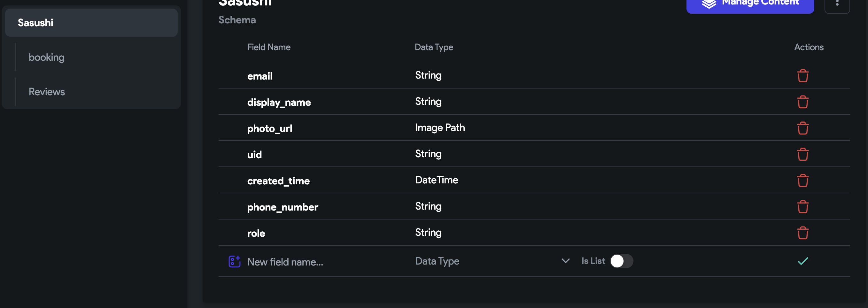The width and height of the screenshot is (868, 308).
Task: Click the Image Path data type of photo_url
Action: point(440,128)
